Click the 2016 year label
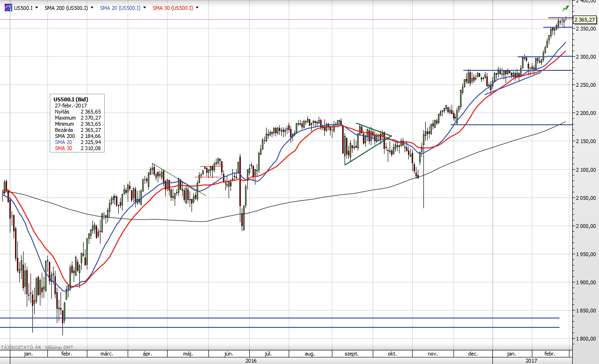Image resolution: width=599 pixels, height=364 pixels. pyautogui.click(x=251, y=361)
